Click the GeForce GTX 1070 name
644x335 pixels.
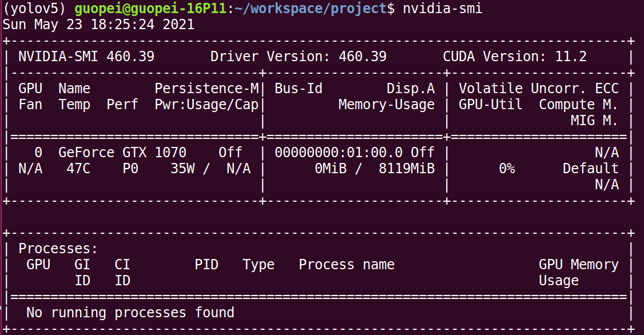click(122, 152)
